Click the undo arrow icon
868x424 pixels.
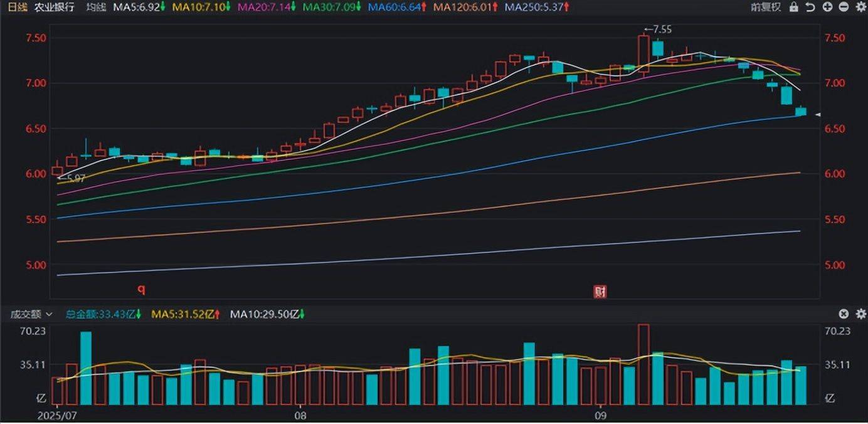point(810,8)
